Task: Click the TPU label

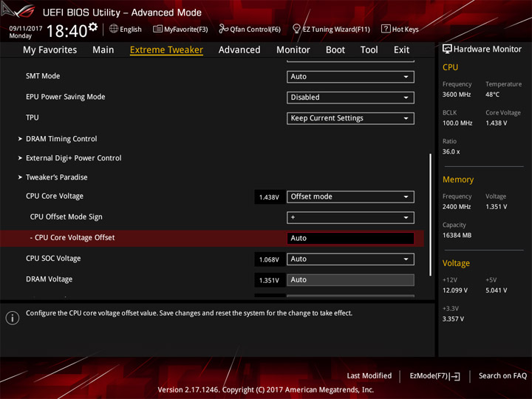Action: click(x=33, y=117)
